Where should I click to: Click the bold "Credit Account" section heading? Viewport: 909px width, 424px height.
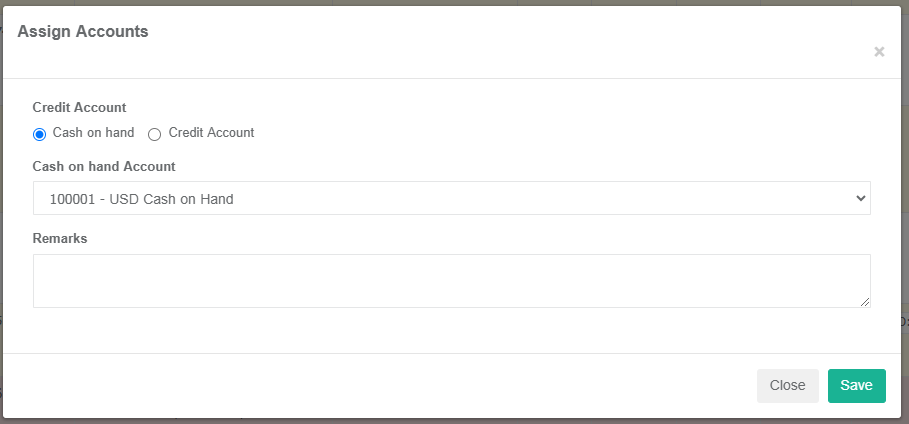tap(79, 107)
